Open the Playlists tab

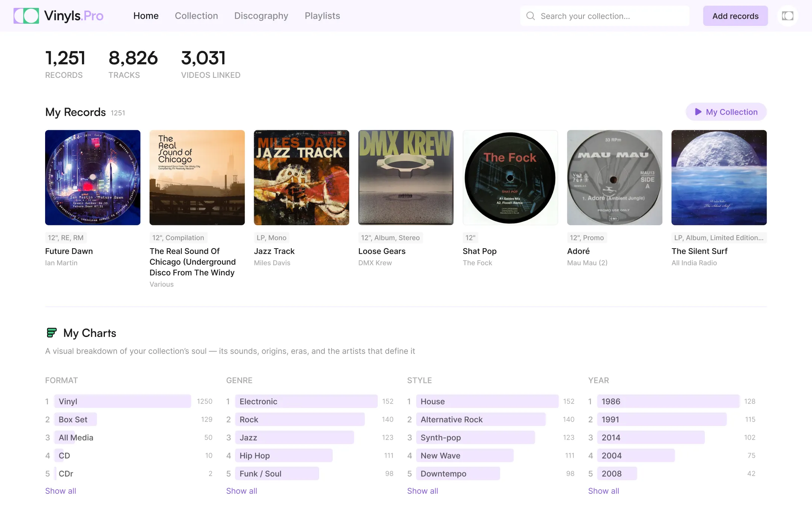(322, 16)
